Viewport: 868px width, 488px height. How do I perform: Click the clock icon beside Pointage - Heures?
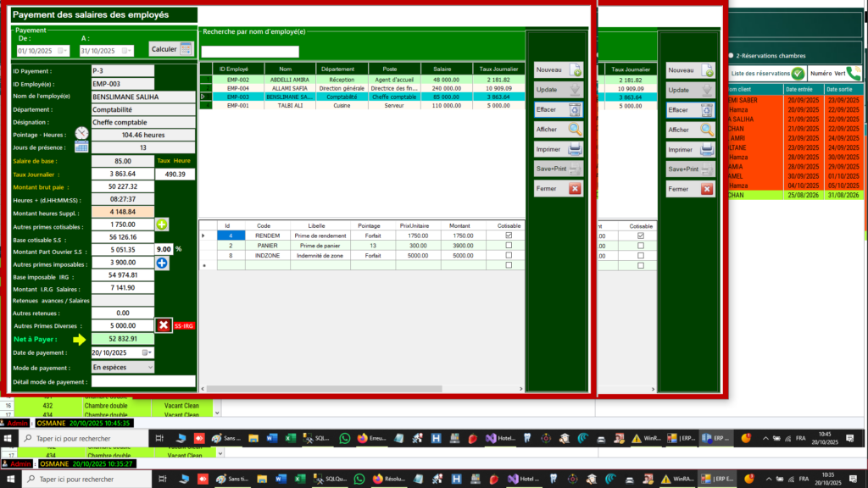pyautogui.click(x=81, y=133)
